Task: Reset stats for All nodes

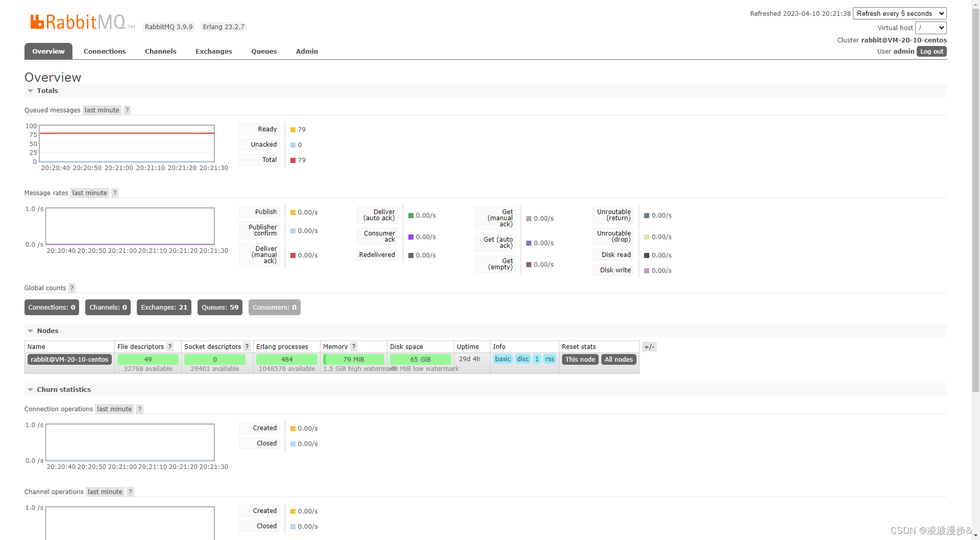Action: (619, 359)
